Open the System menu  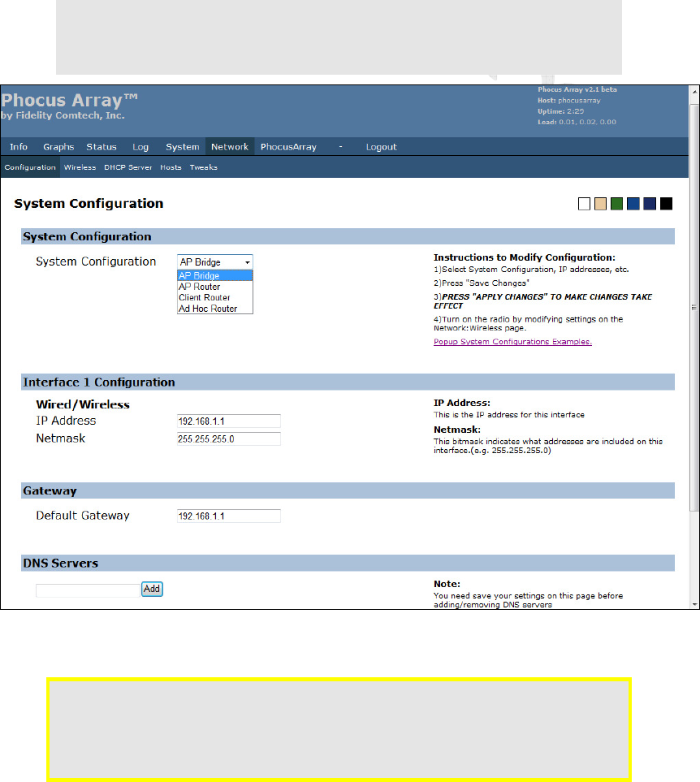click(x=183, y=147)
